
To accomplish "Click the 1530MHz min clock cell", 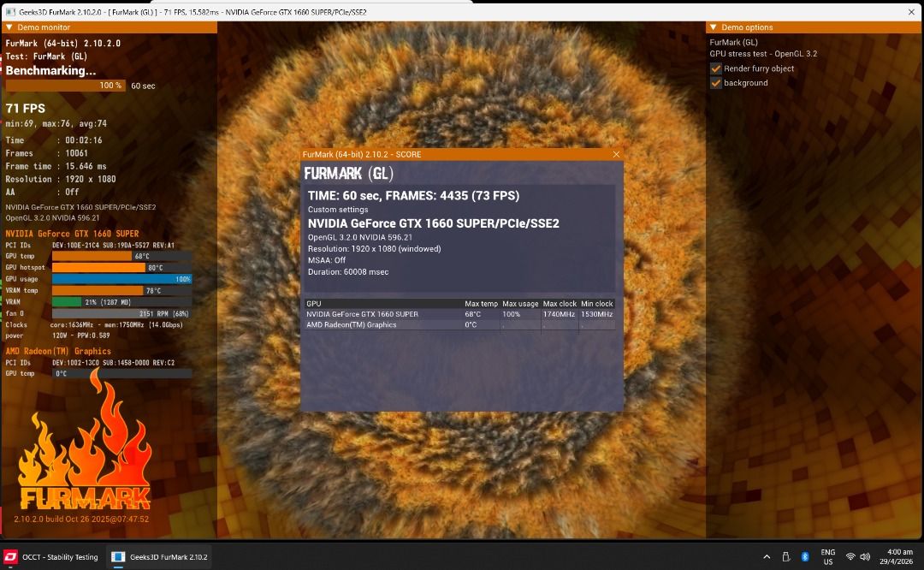I will point(597,315).
